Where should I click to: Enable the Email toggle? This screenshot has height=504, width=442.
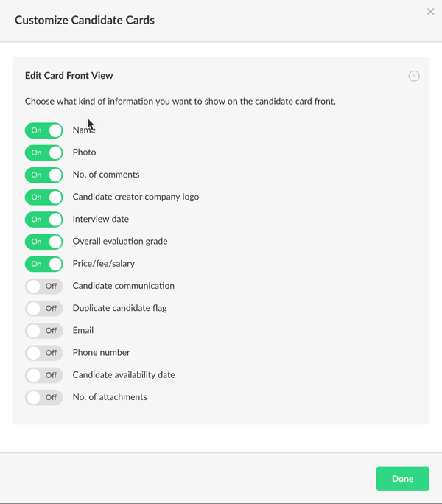click(44, 331)
